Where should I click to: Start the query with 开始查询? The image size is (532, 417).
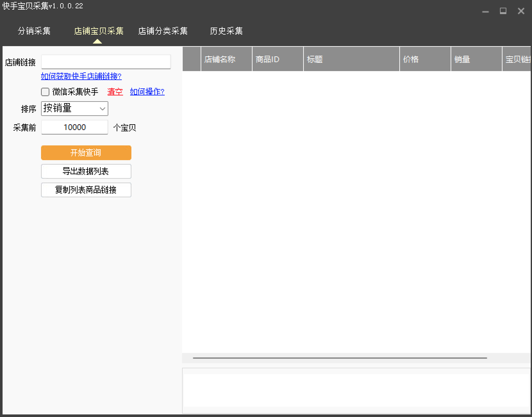point(86,153)
